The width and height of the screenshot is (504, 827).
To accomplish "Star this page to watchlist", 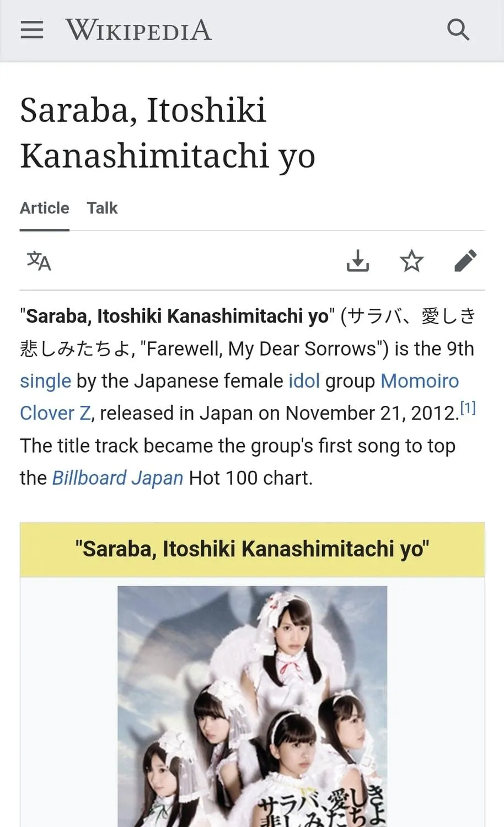I will click(x=411, y=261).
